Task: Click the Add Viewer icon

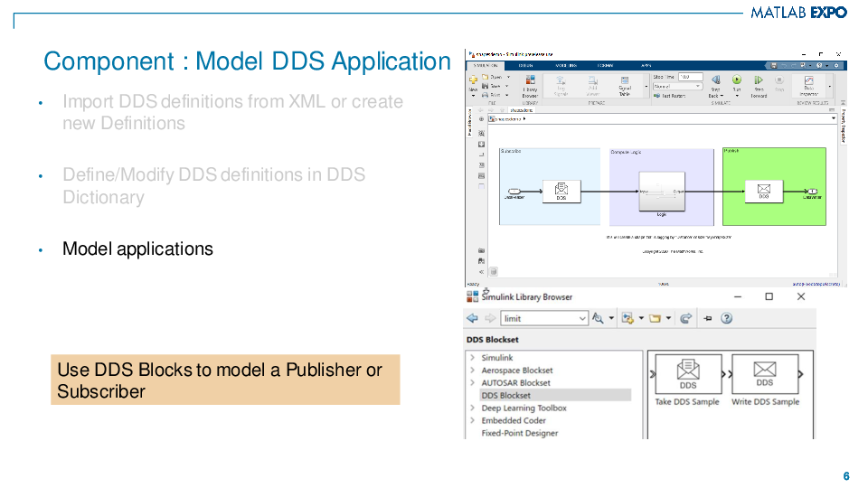Action: [592, 80]
